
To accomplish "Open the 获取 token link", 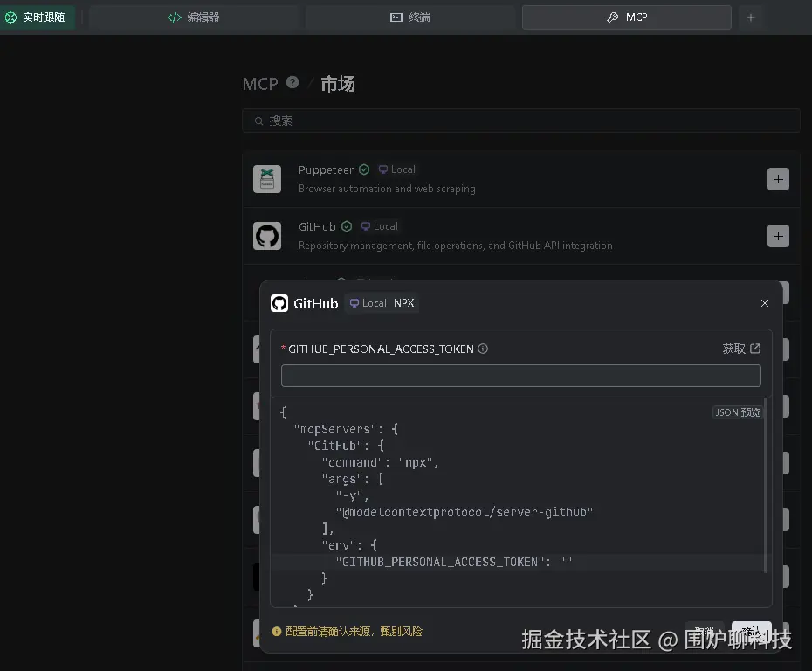I will point(733,349).
